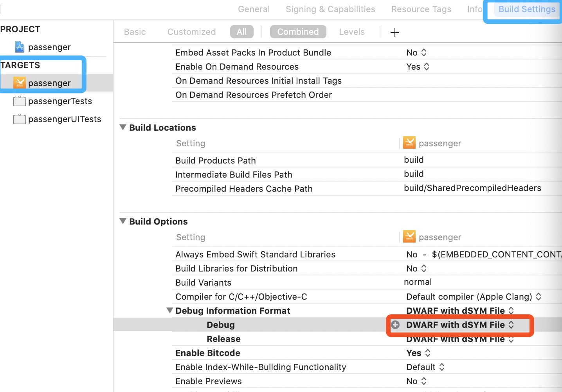The image size is (562, 392).
Task: Switch to the Resource Tags tab
Action: coord(421,9)
